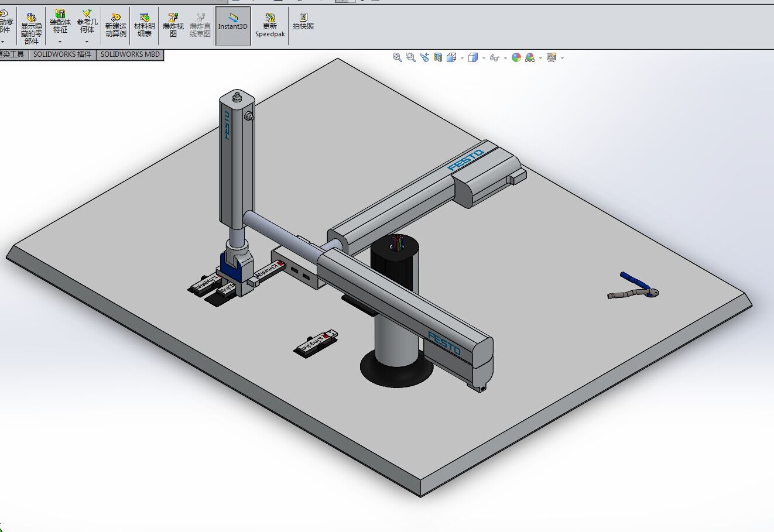Image resolution: width=774 pixels, height=532 pixels.
Task: Open Hide/Show Items dropdown arrow
Action: point(505,58)
